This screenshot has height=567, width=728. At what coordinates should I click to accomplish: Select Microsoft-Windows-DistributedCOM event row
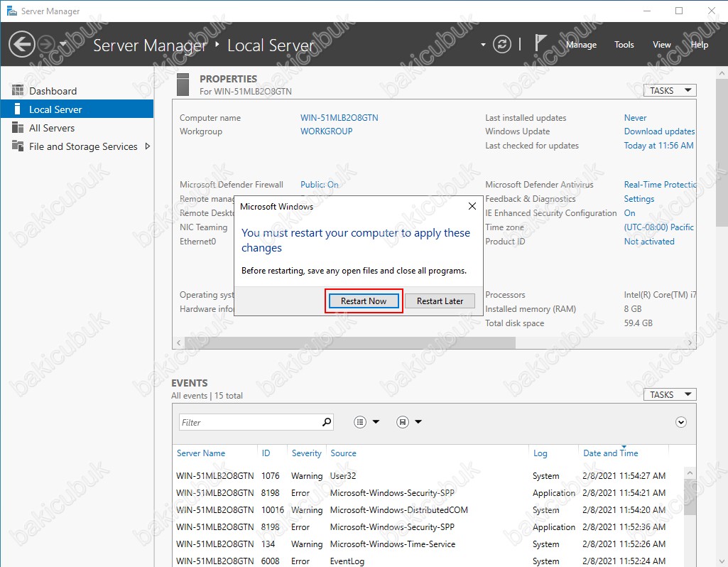point(428,510)
